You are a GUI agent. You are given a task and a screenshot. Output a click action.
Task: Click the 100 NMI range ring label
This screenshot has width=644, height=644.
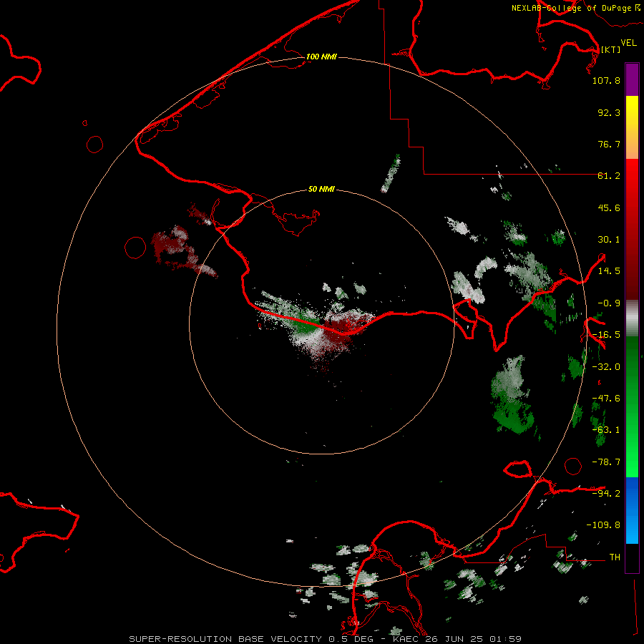pos(321,57)
